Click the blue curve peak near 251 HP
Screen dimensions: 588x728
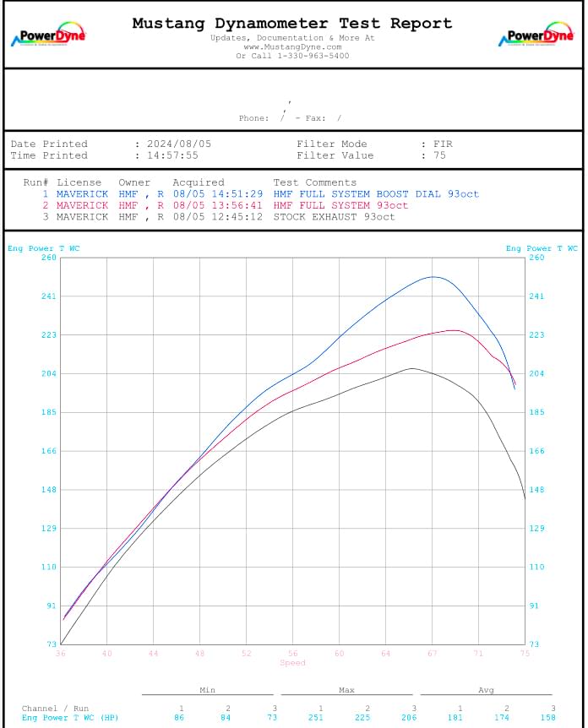[433, 277]
